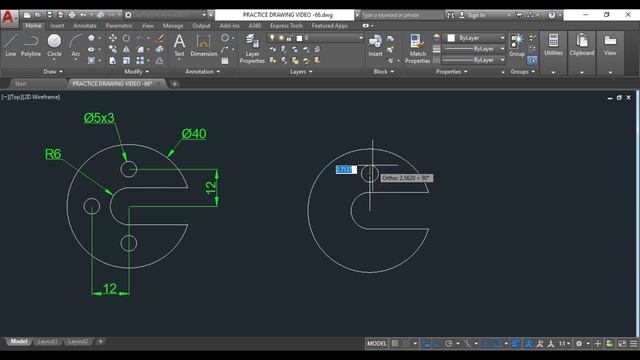Screen dimensions: 640x360
Task: Select the Mirror tool
Action: (126, 49)
